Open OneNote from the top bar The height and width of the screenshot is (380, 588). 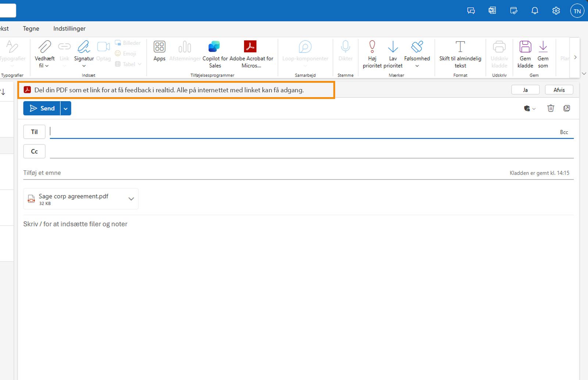click(x=492, y=10)
